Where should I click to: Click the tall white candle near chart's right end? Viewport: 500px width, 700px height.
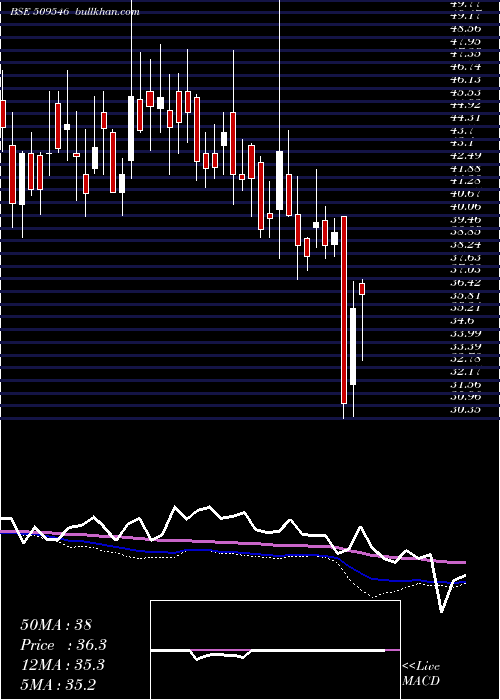pos(353,346)
